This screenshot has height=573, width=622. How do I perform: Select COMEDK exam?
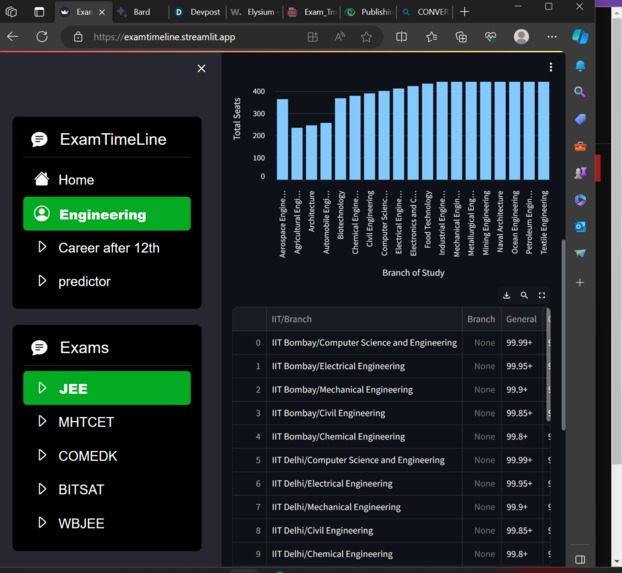pos(107,456)
